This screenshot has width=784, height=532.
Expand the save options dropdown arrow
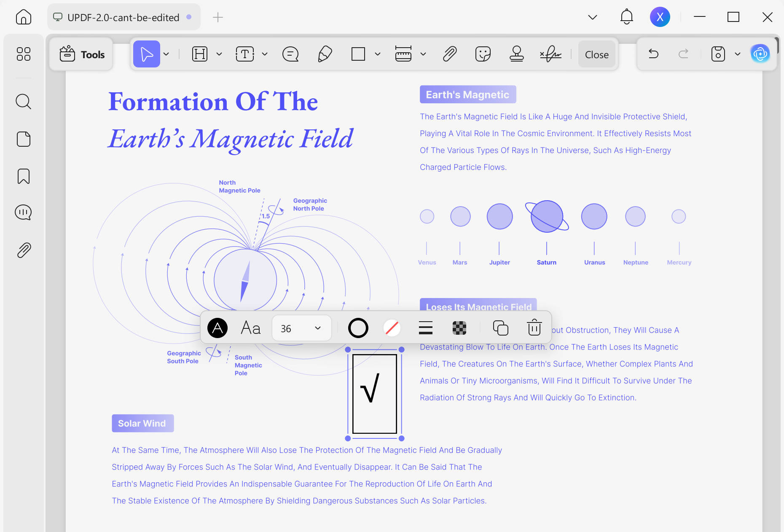coord(738,54)
